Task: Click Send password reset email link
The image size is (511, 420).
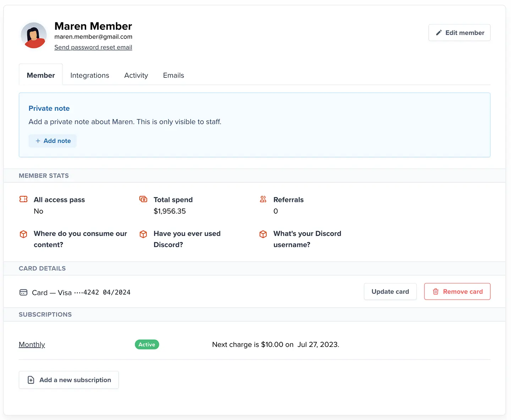Action: (x=93, y=47)
